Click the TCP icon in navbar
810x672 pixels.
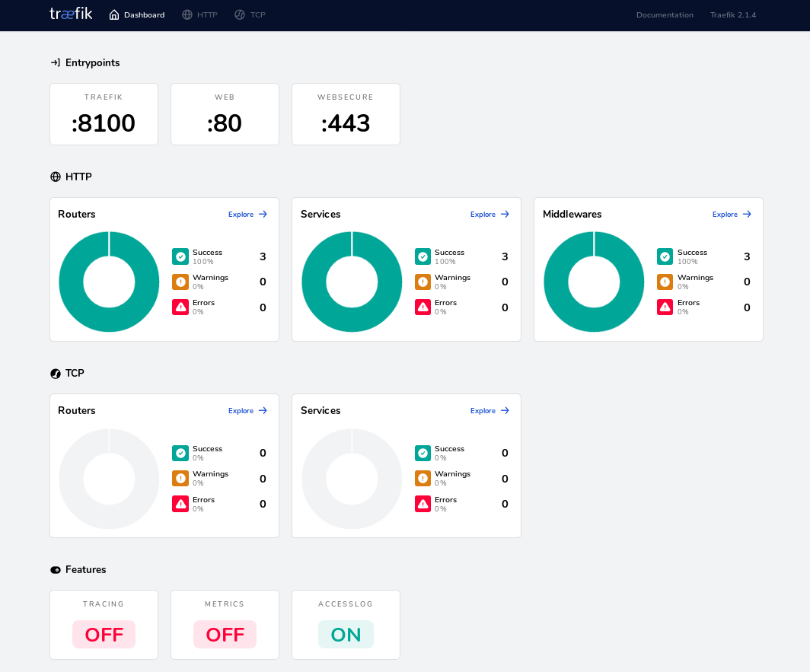(x=240, y=15)
